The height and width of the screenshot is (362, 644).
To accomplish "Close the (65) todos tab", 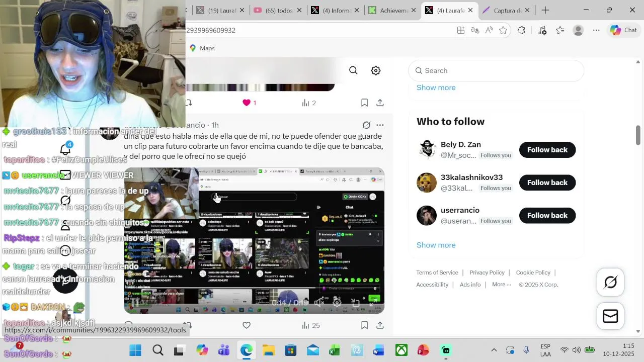I will pyautogui.click(x=299, y=10).
